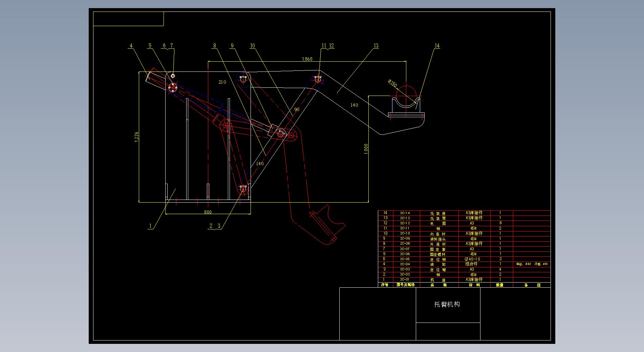Click the QT40-10 material cell
The image size is (644, 352).
coord(472,259)
